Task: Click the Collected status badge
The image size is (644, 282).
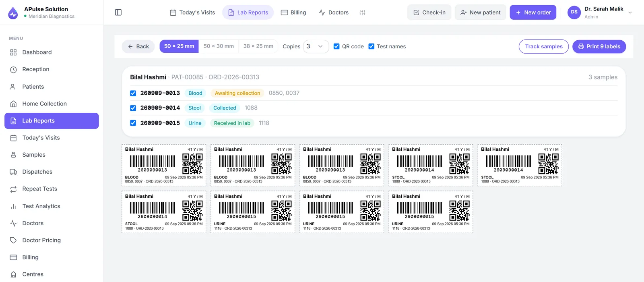Action: (225, 108)
